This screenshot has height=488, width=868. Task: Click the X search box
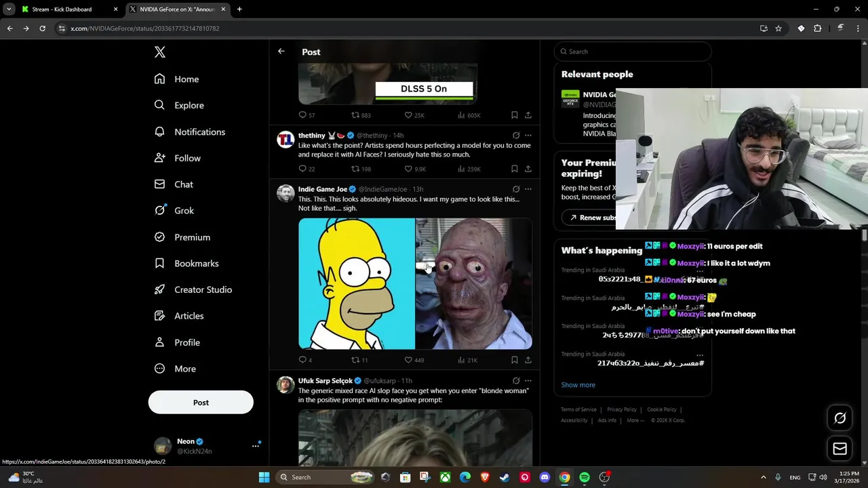coord(633,52)
